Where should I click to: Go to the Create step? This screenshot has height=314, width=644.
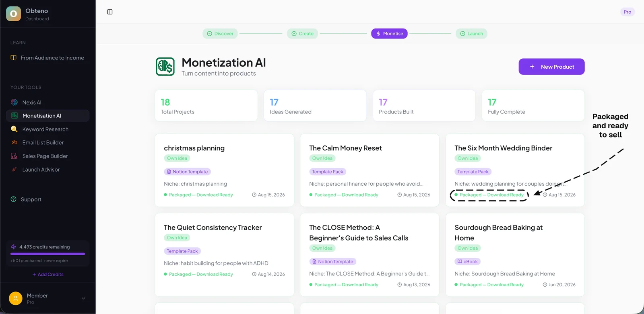303,34
